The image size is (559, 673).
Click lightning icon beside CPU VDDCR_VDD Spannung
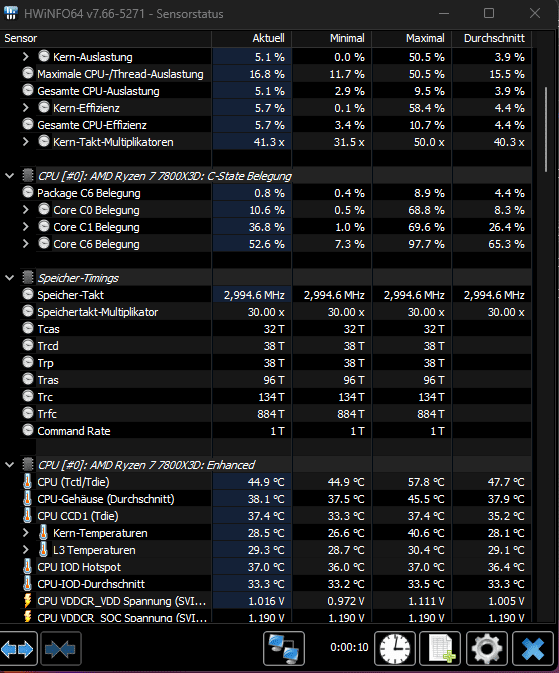point(27,600)
